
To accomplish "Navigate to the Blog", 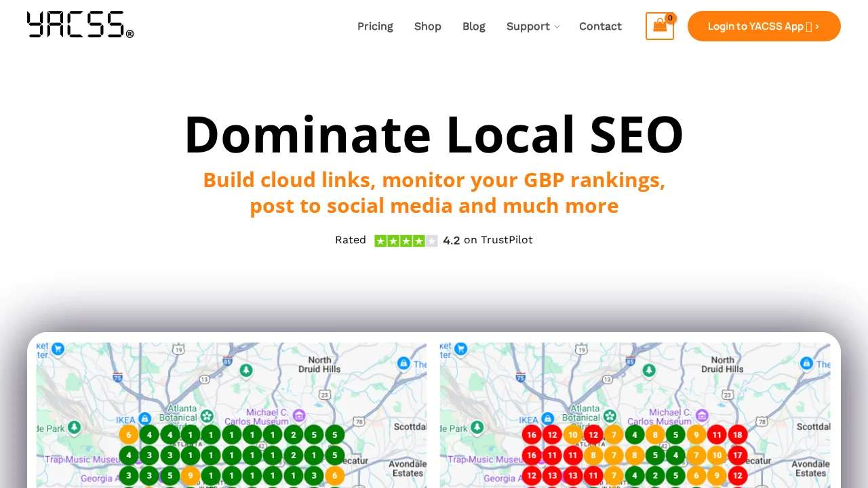I will click(x=473, y=26).
